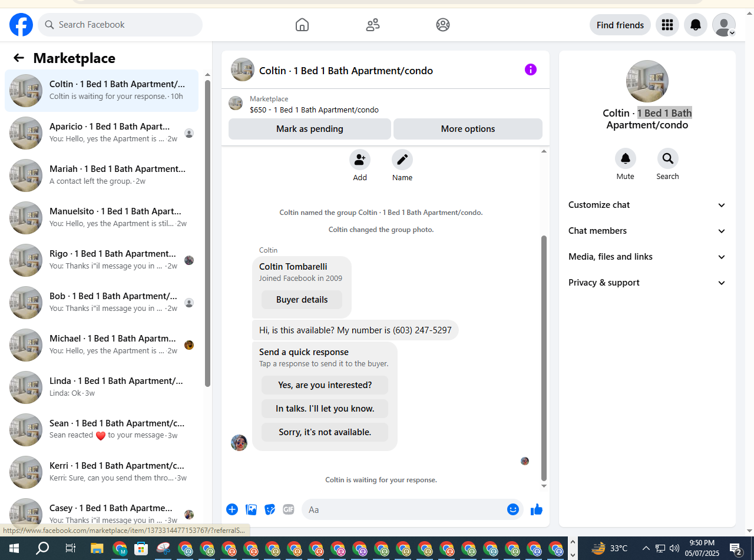Screen dimensions: 754x560
Task: Click Mark as pending button
Action: 310,129
